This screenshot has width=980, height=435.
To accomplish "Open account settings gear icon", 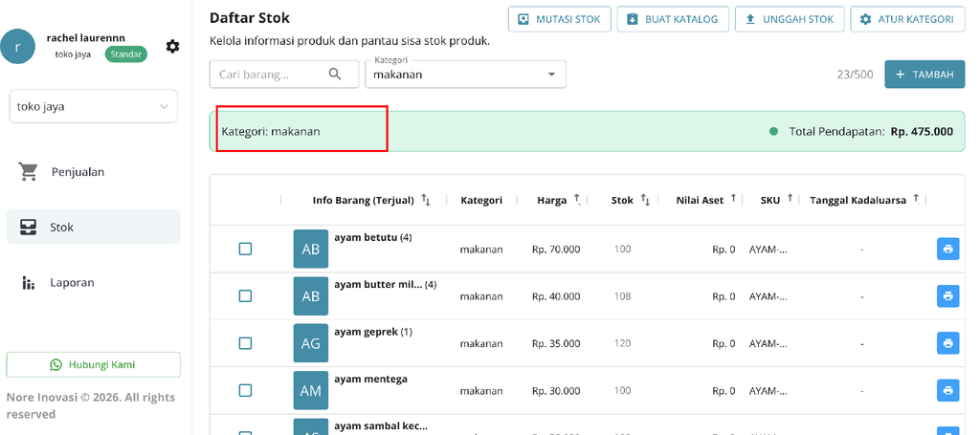I will coord(172,46).
